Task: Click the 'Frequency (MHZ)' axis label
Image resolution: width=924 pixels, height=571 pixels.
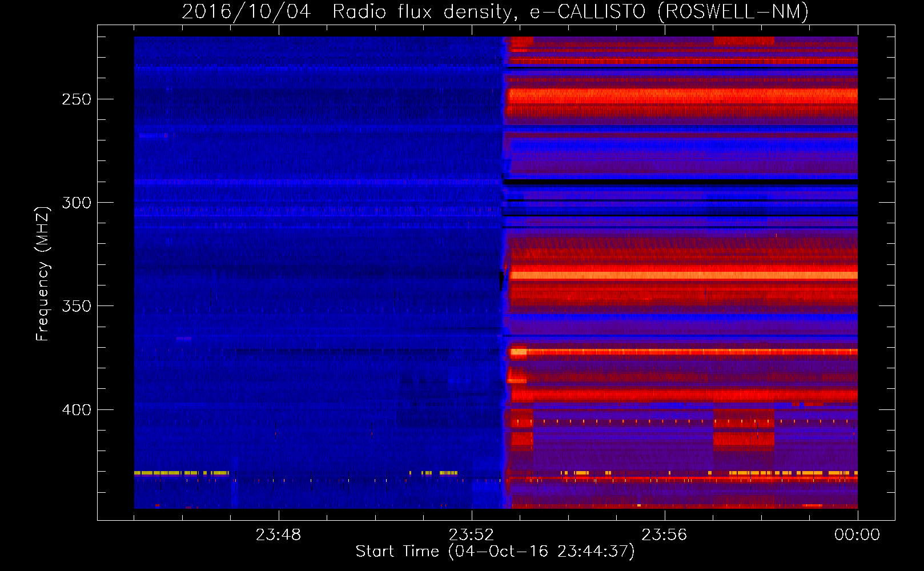Action: [x=42, y=274]
